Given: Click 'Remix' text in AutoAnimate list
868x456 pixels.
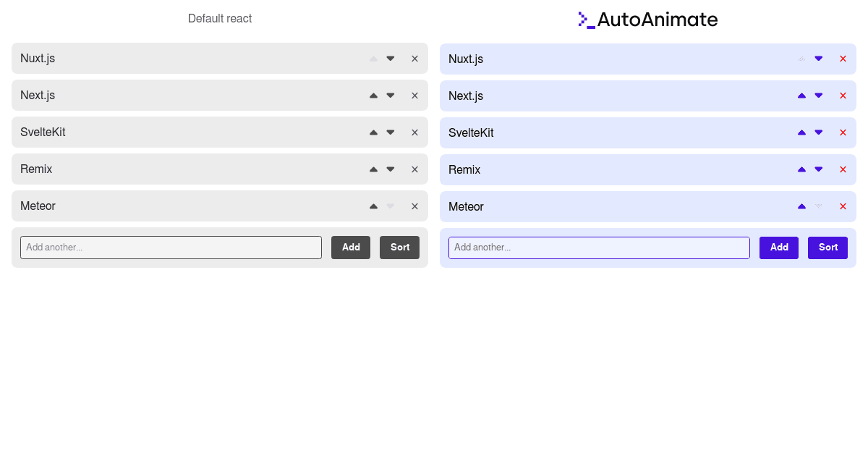Looking at the screenshot, I should pyautogui.click(x=464, y=170).
